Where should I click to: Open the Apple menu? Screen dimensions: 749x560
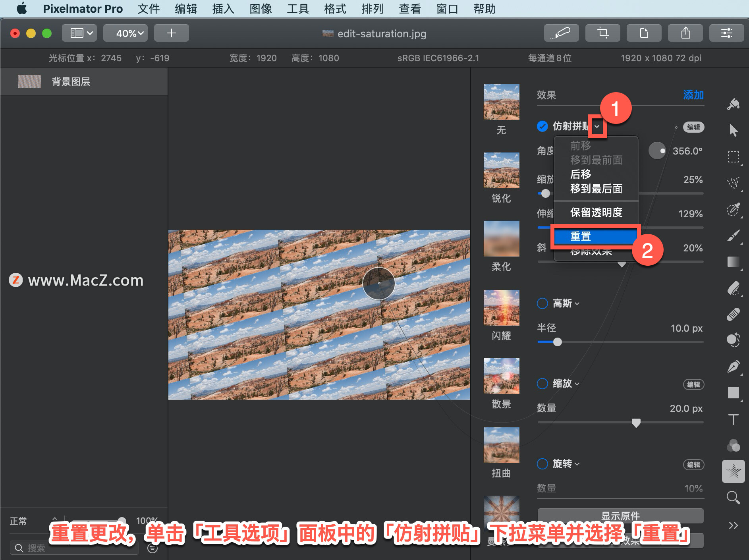pyautogui.click(x=22, y=8)
